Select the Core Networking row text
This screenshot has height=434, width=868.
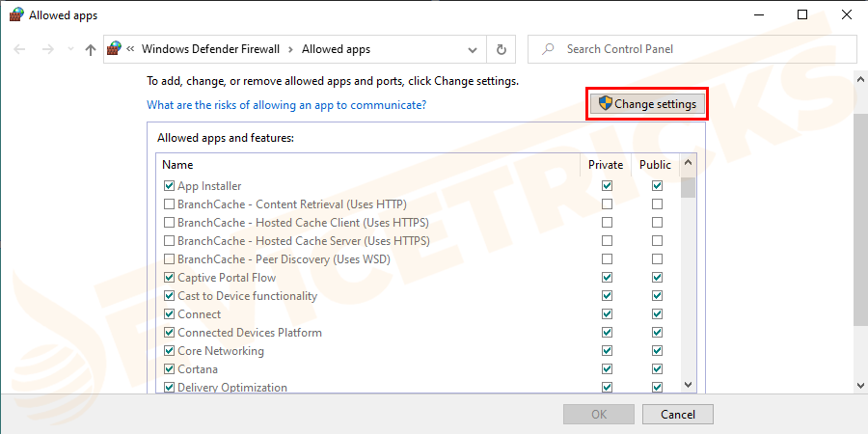(221, 351)
